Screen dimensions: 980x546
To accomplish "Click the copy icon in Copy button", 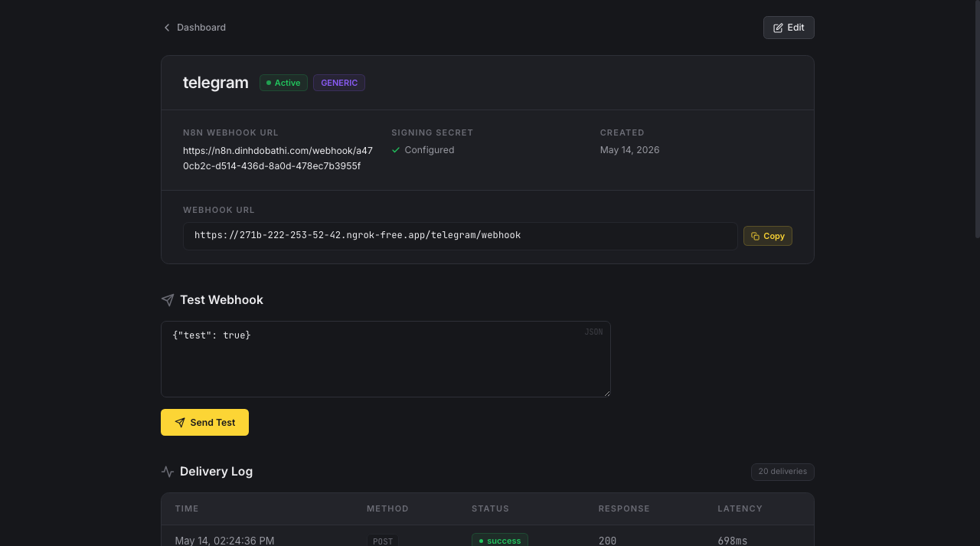I will click(755, 236).
